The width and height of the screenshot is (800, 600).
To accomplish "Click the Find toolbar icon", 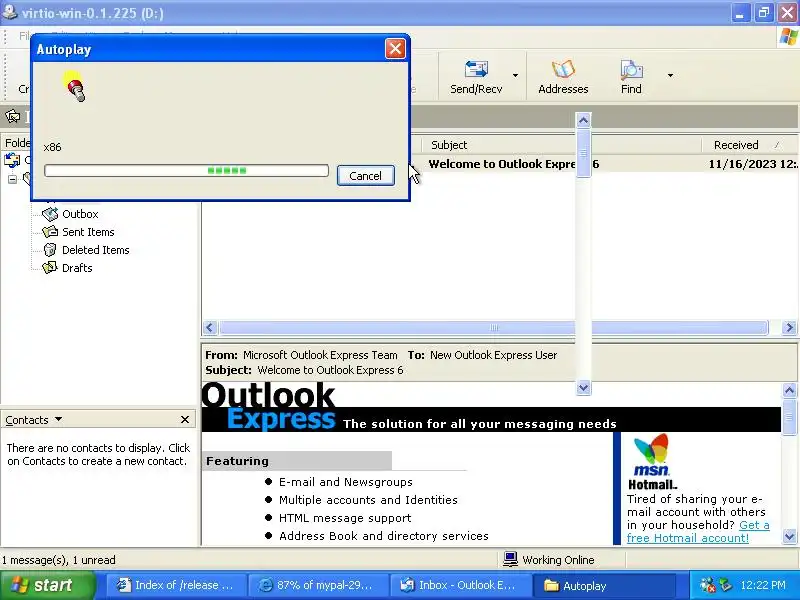I will (631, 70).
